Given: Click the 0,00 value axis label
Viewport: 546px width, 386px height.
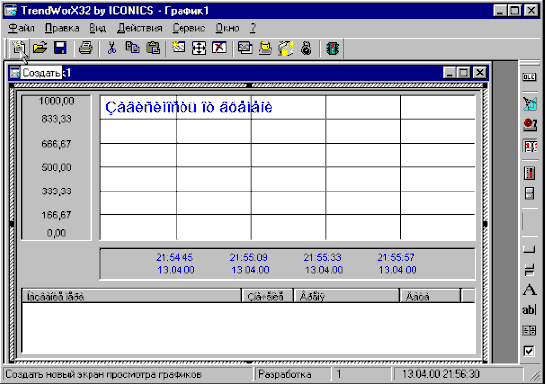Looking at the screenshot, I should pos(56,233).
